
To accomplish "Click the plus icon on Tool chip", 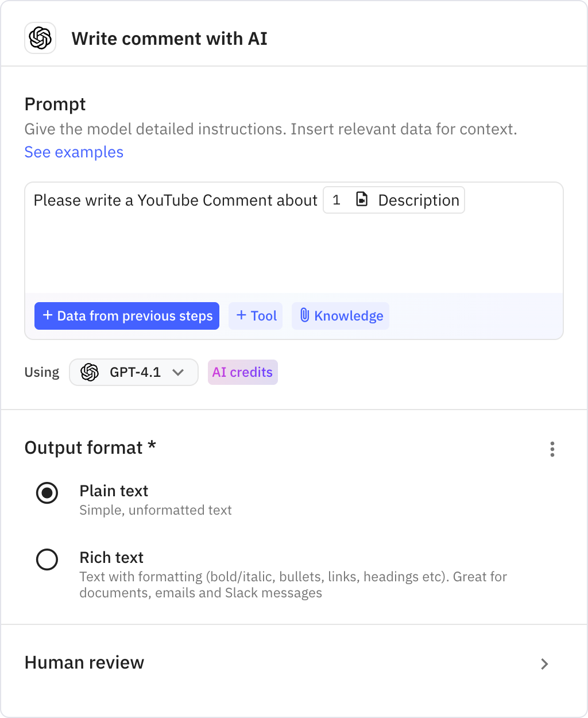I will [241, 315].
